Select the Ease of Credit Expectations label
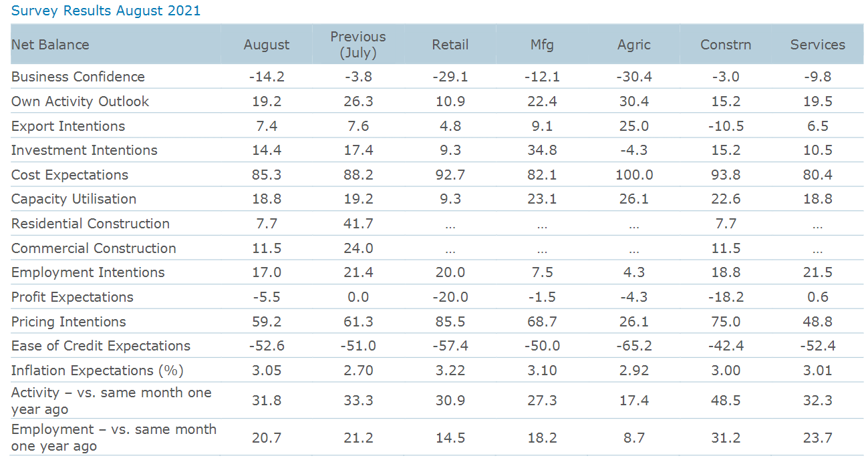The height and width of the screenshot is (460, 868). point(101,346)
